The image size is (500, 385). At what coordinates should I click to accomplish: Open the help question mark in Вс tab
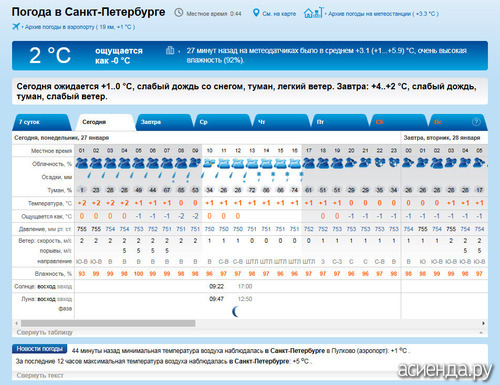[476, 122]
